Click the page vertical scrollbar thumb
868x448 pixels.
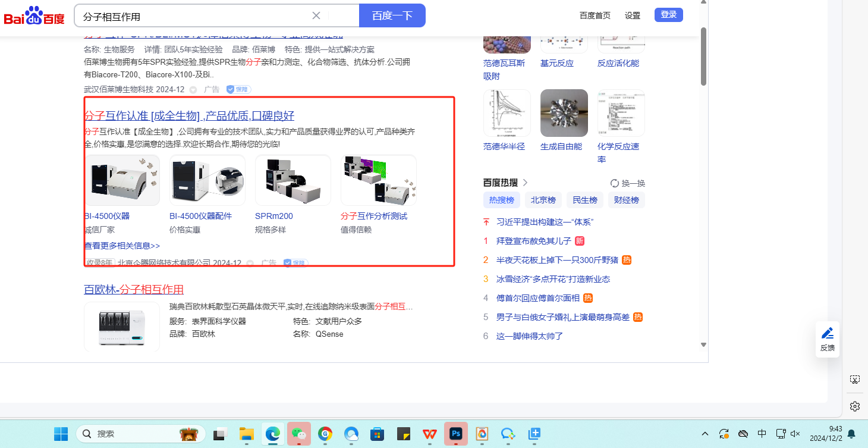[703, 57]
